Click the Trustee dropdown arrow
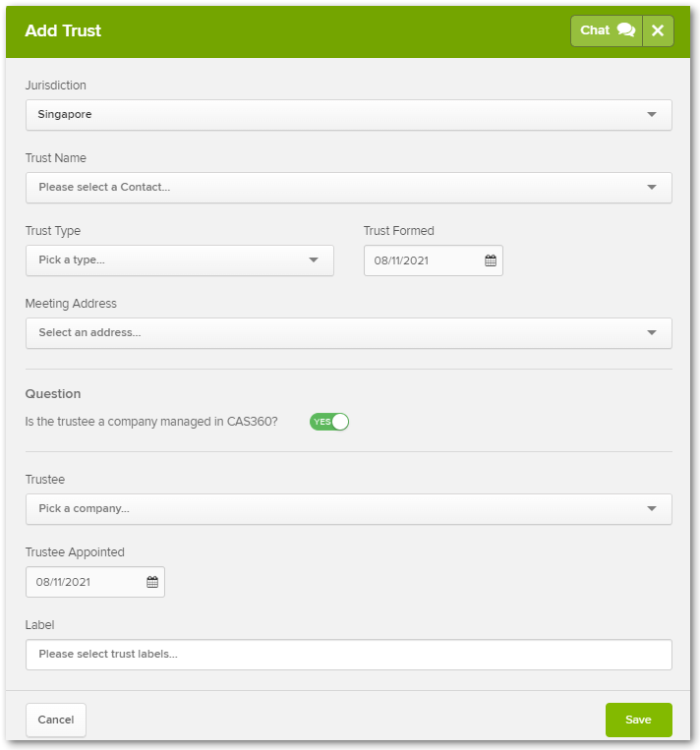700x750 pixels. coord(651,508)
